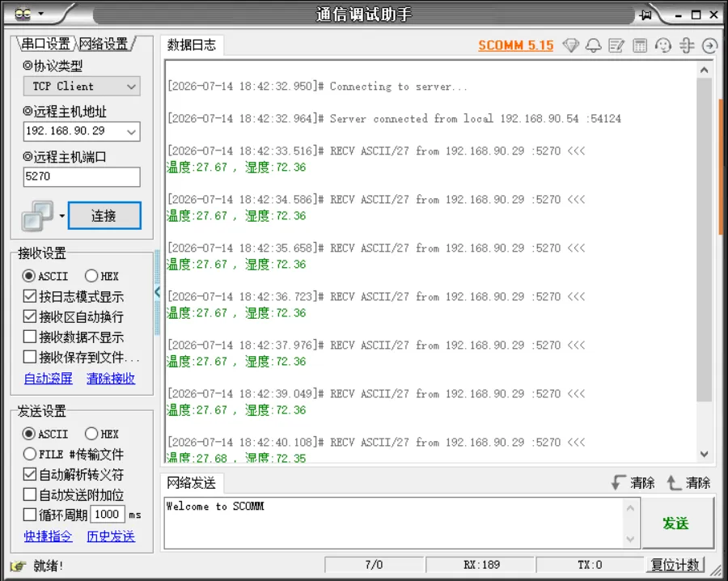Open the title bar logo dropdown arrow

click(41, 14)
